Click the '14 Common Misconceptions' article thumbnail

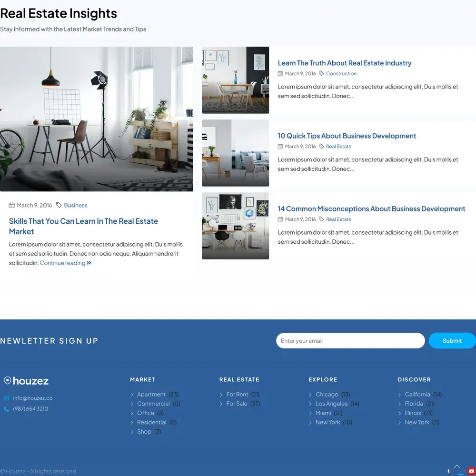click(235, 226)
